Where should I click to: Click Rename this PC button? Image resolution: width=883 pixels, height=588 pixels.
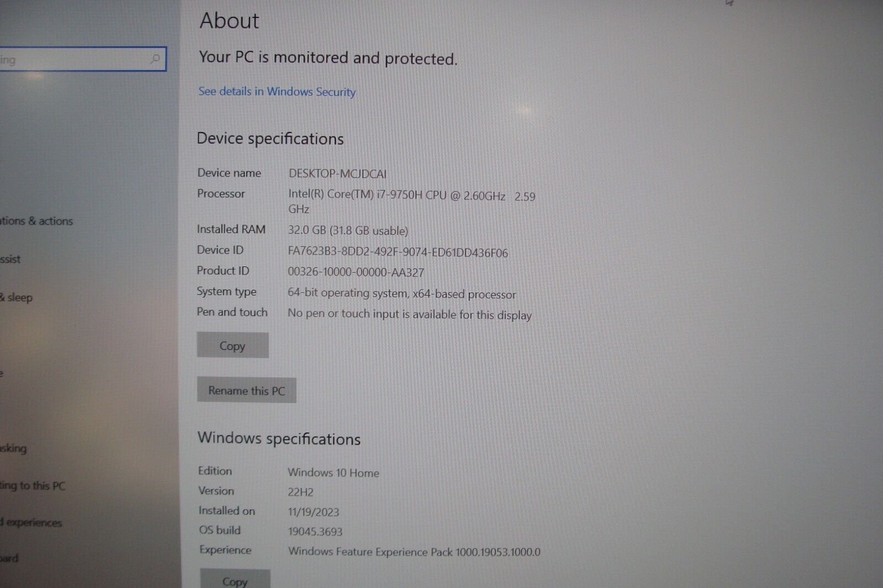pyautogui.click(x=247, y=391)
